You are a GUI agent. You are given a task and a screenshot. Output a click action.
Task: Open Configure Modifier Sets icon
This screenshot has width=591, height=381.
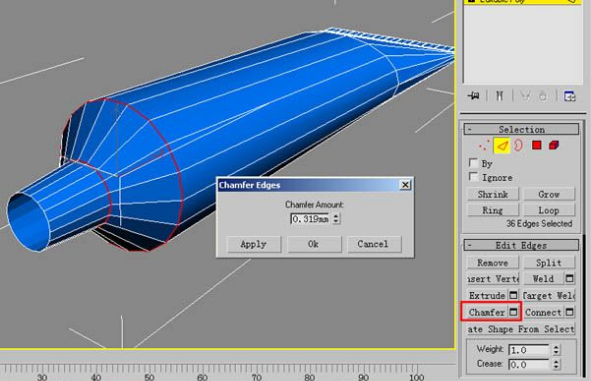tap(569, 96)
